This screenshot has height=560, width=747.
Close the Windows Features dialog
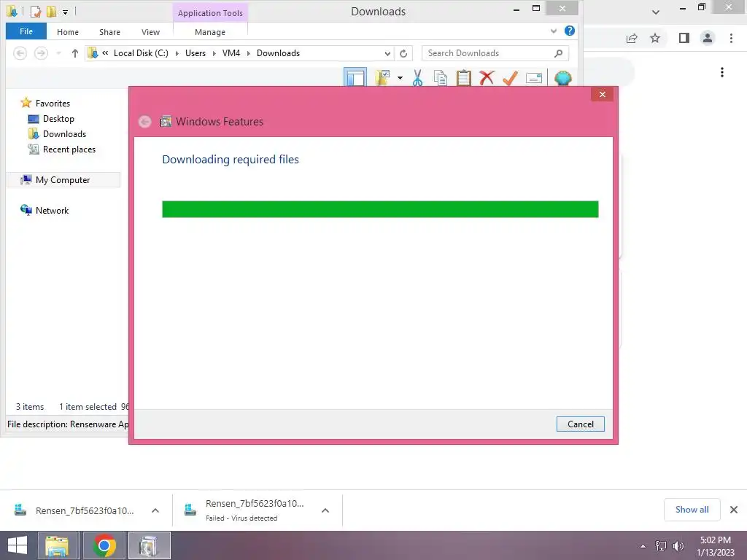coord(602,94)
